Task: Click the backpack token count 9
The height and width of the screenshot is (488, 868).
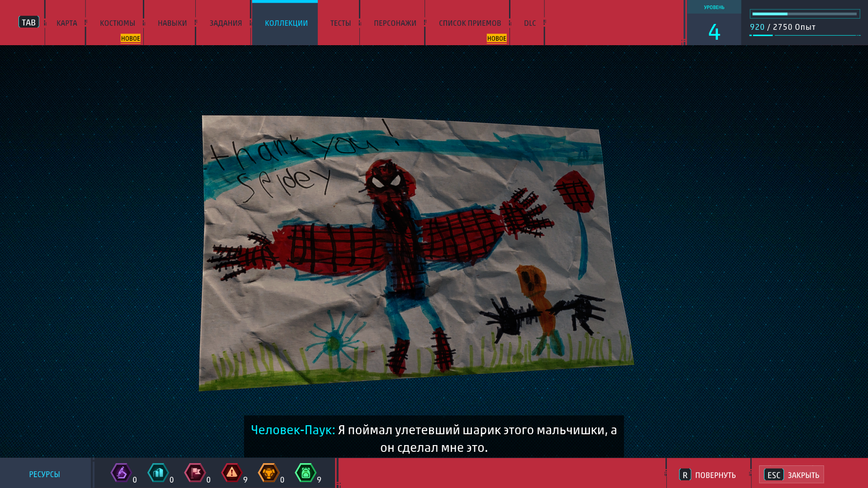Action: [x=319, y=480]
